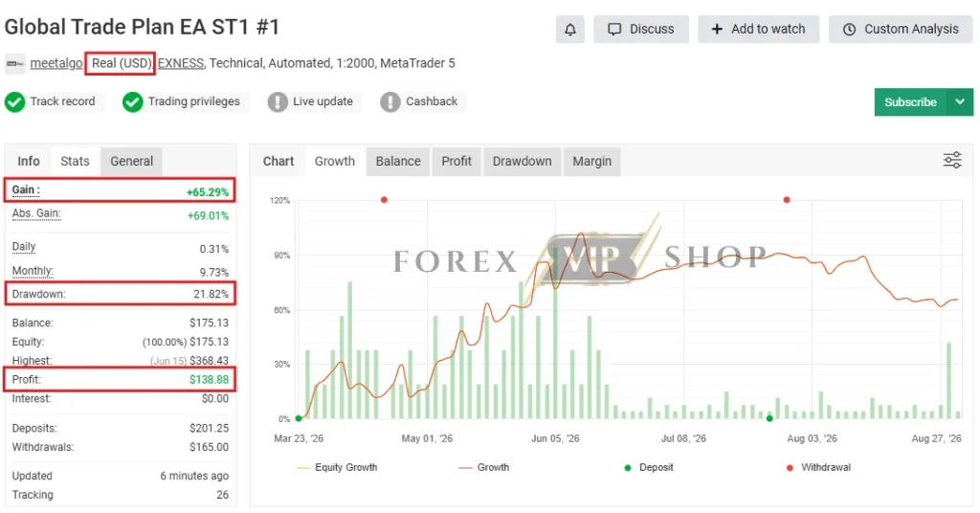Click the notification bell icon
The height and width of the screenshot is (513, 980).
pyautogui.click(x=570, y=30)
